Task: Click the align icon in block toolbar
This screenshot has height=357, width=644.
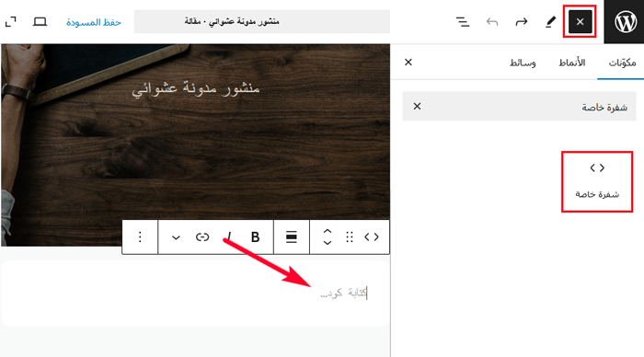Action: pos(292,237)
